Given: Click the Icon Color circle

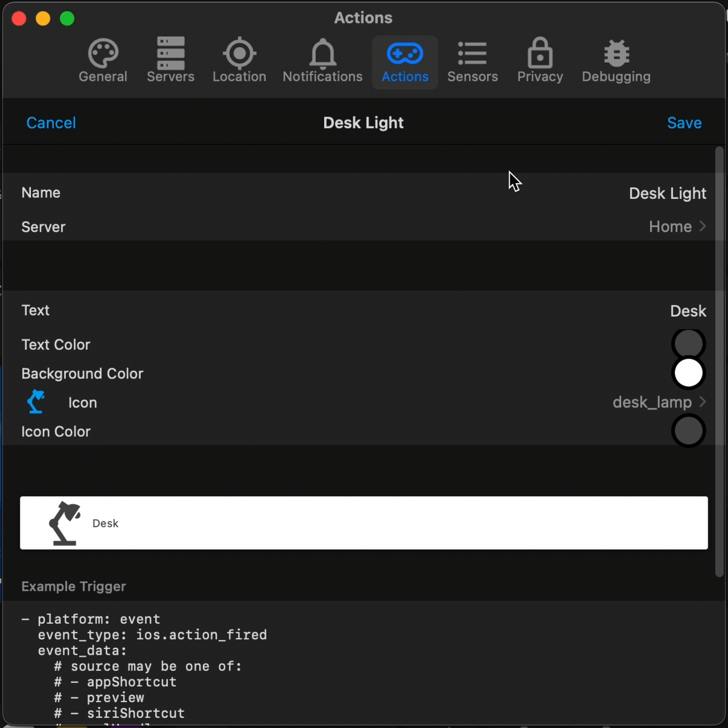Looking at the screenshot, I should click(x=688, y=431).
